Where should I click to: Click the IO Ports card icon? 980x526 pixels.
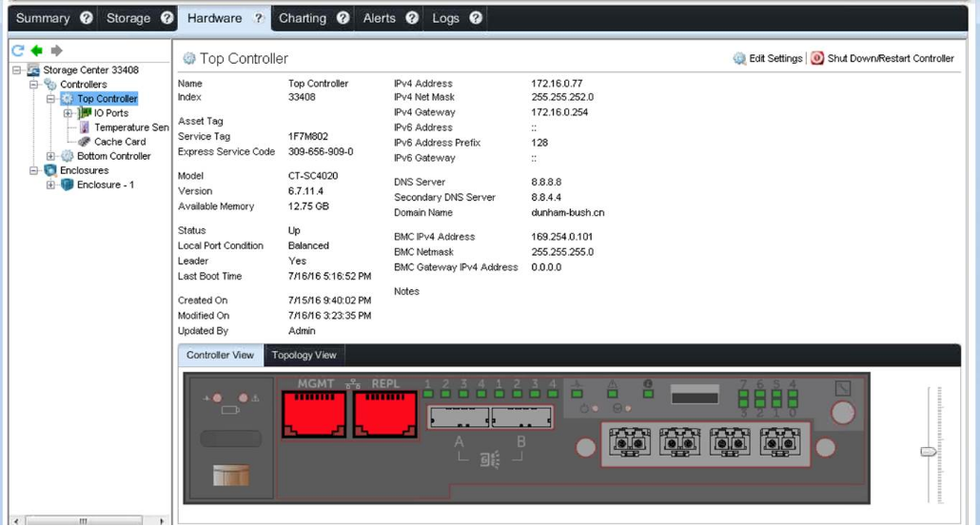tap(85, 113)
